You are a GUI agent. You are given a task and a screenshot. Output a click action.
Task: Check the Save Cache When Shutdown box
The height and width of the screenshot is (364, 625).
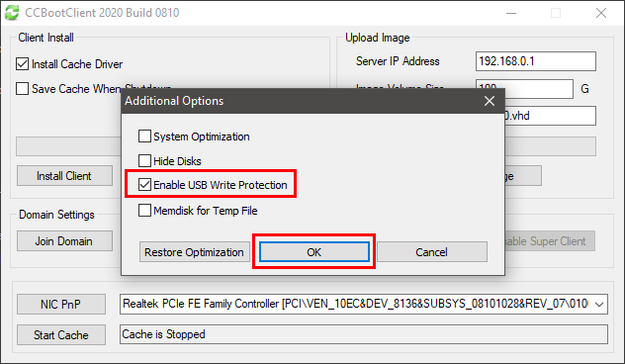click(x=23, y=88)
